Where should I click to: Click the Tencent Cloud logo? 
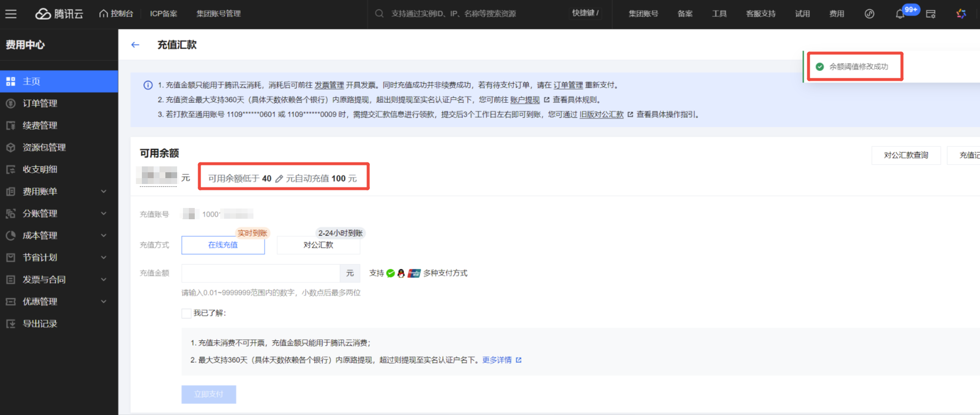(x=59, y=14)
